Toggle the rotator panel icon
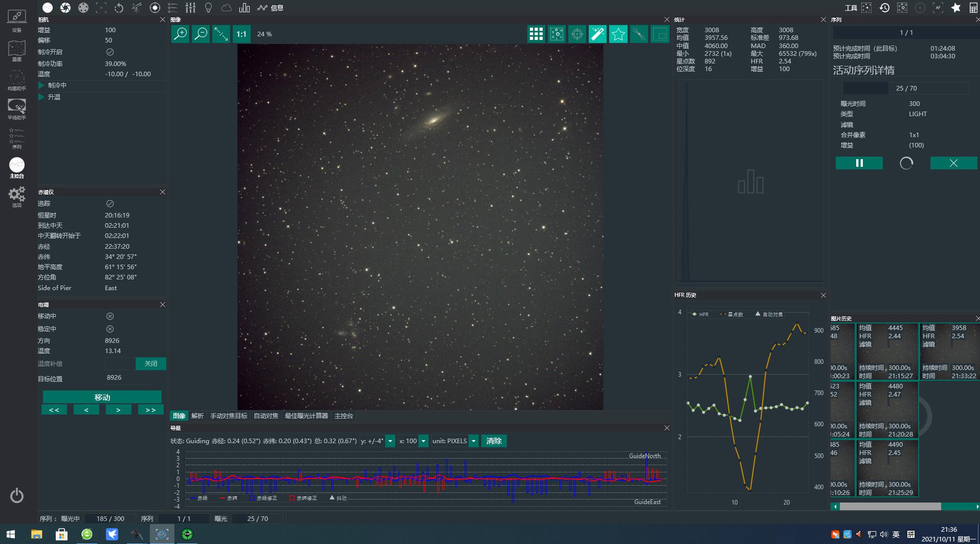980x544 pixels. point(119,8)
